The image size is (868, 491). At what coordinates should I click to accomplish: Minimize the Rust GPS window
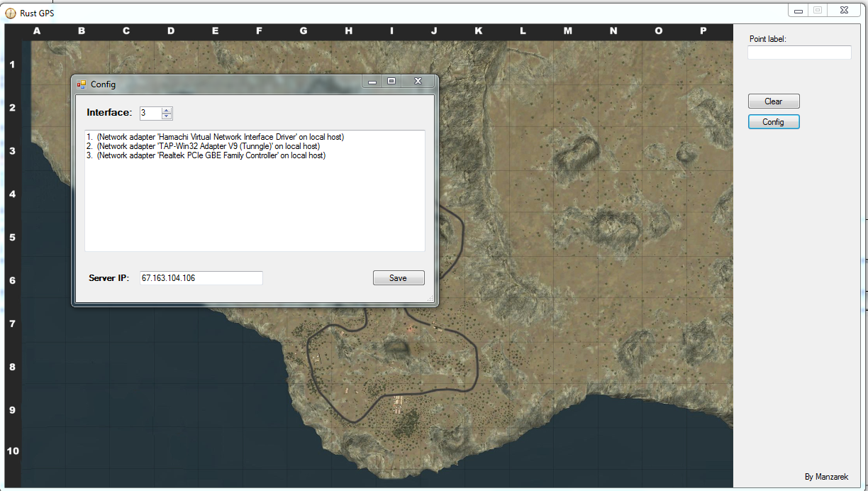click(799, 10)
